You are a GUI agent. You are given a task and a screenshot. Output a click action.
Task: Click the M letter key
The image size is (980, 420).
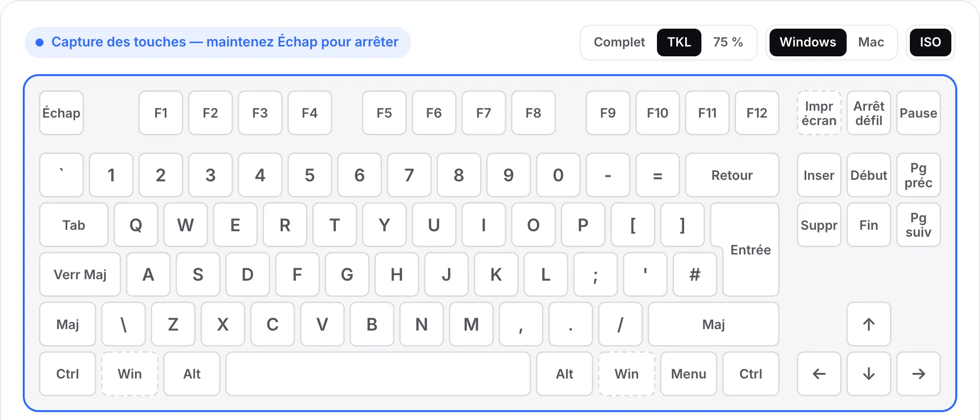point(471,324)
